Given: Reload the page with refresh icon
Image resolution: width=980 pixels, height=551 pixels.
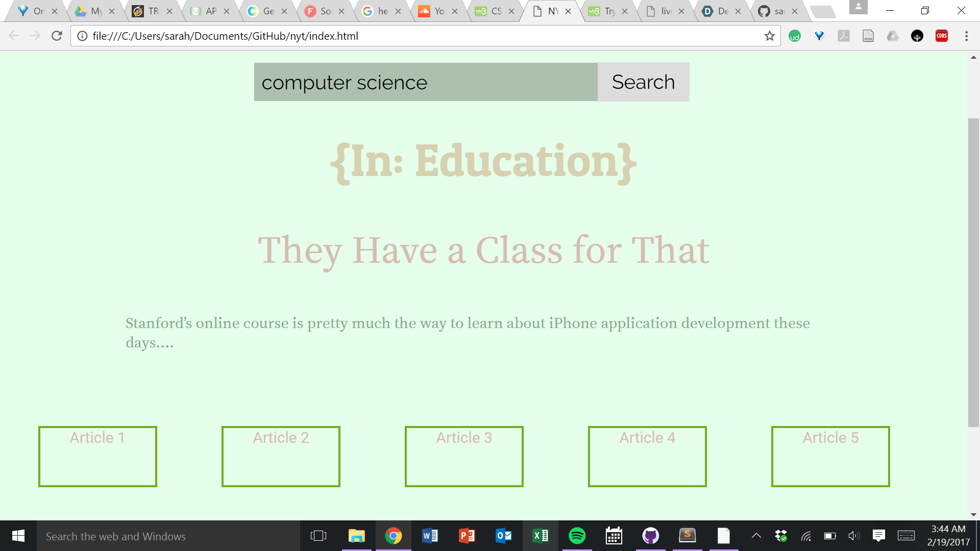Looking at the screenshot, I should [57, 36].
